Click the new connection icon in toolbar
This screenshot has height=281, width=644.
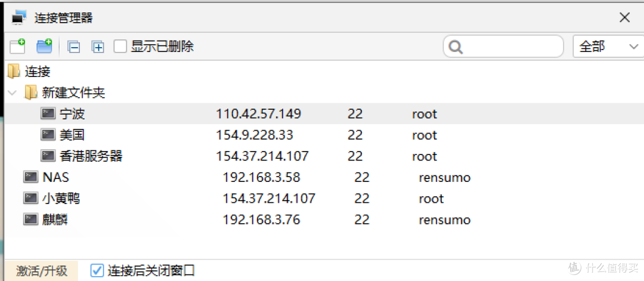pos(17,46)
